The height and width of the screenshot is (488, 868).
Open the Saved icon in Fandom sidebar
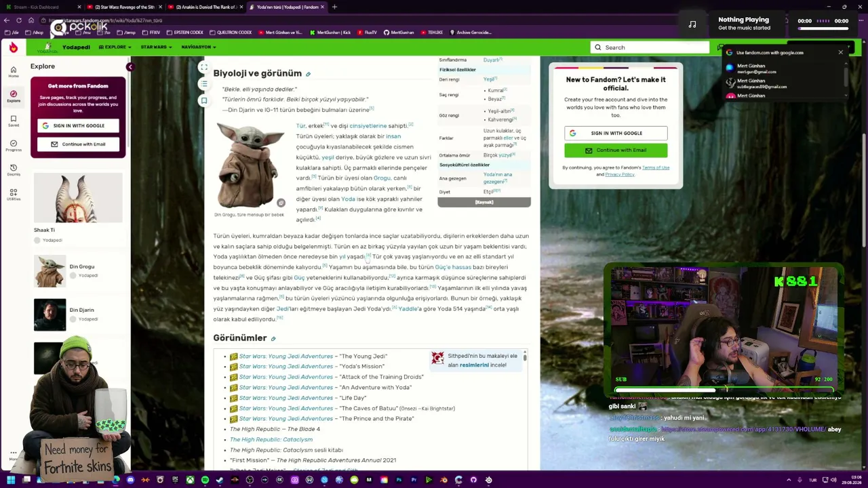click(x=13, y=121)
